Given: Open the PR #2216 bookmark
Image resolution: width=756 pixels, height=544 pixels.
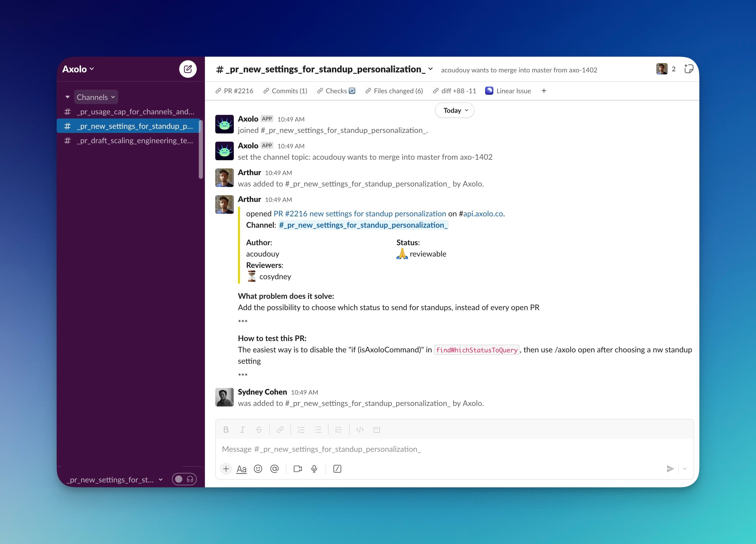Looking at the screenshot, I should (x=234, y=91).
